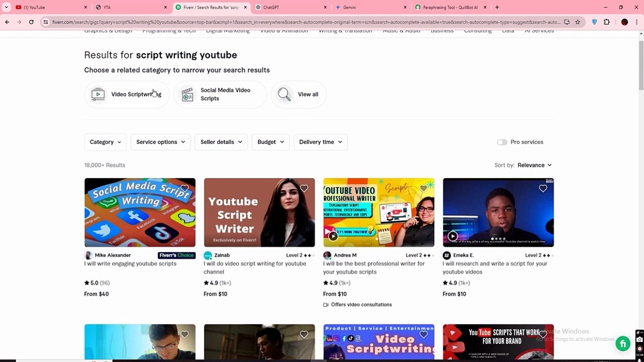Open the tab search dropdown arrow
The width and height of the screenshot is (644, 362).
coord(7,7)
